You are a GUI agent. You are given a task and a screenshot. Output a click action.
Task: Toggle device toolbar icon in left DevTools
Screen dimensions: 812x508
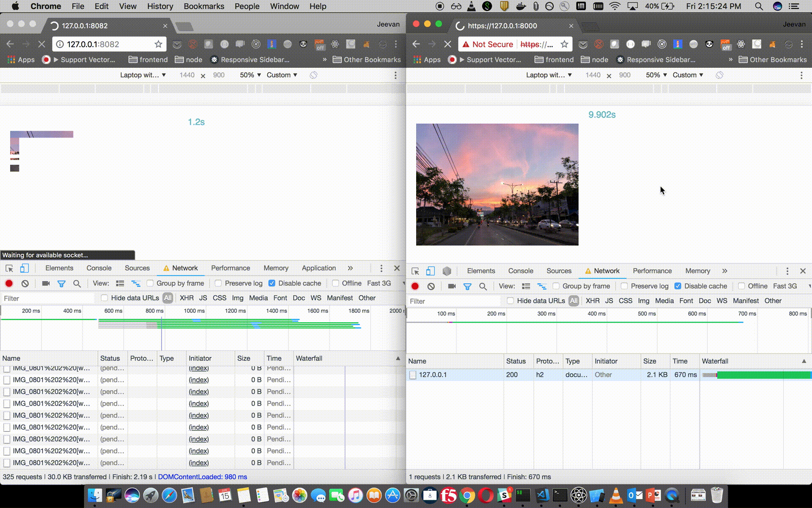[25, 268]
